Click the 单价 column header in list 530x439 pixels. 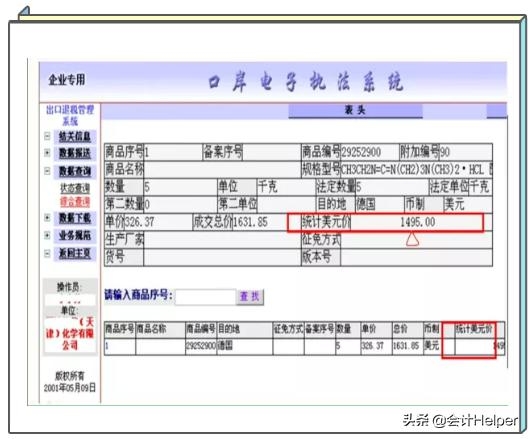pyautogui.click(x=368, y=328)
